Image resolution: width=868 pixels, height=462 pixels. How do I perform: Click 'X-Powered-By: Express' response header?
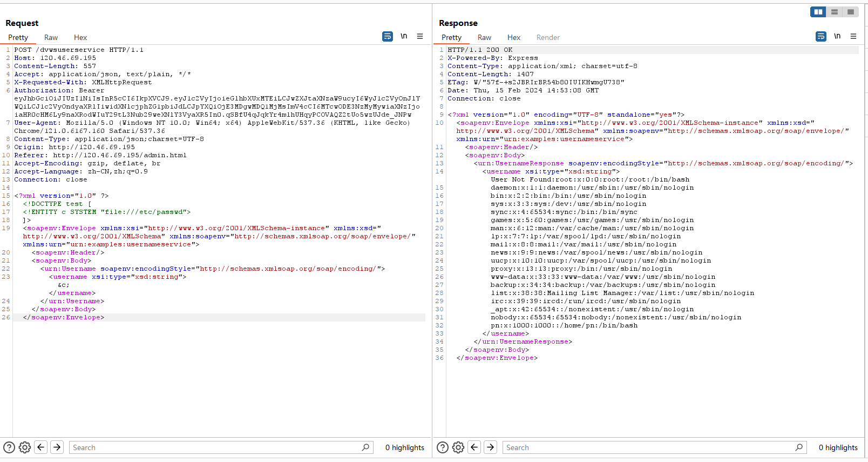(493, 58)
